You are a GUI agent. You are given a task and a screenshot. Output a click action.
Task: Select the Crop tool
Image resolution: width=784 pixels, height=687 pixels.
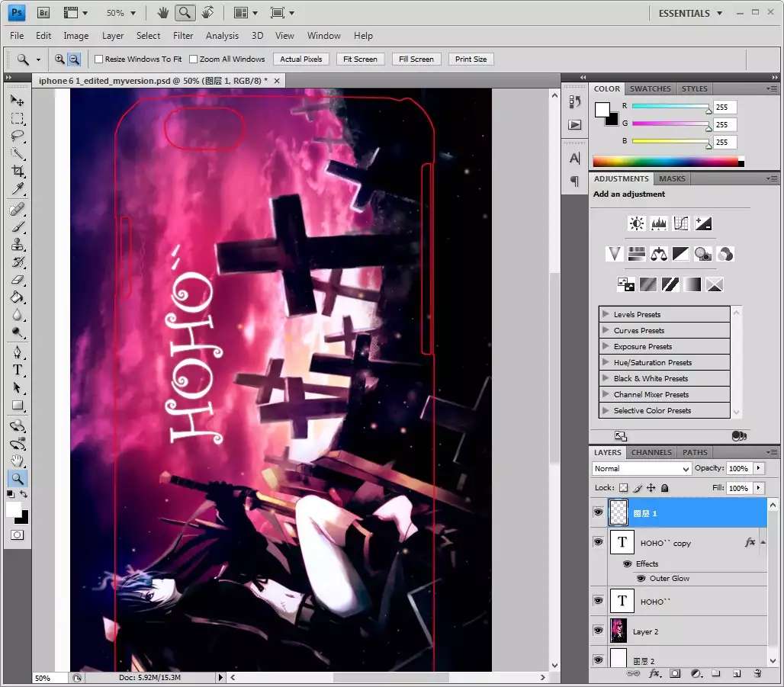pyautogui.click(x=18, y=171)
